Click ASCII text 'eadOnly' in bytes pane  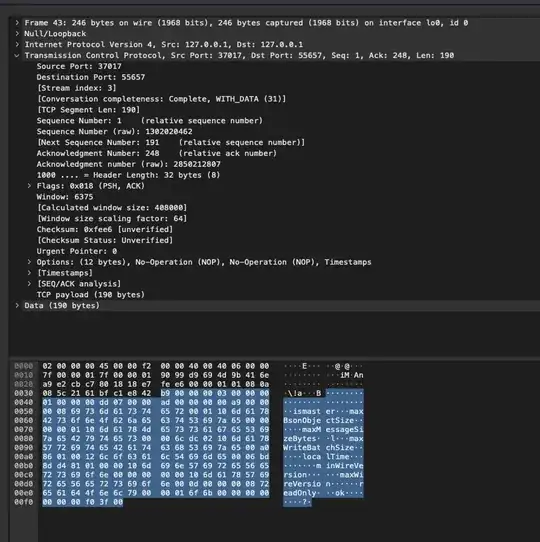click(x=300, y=493)
